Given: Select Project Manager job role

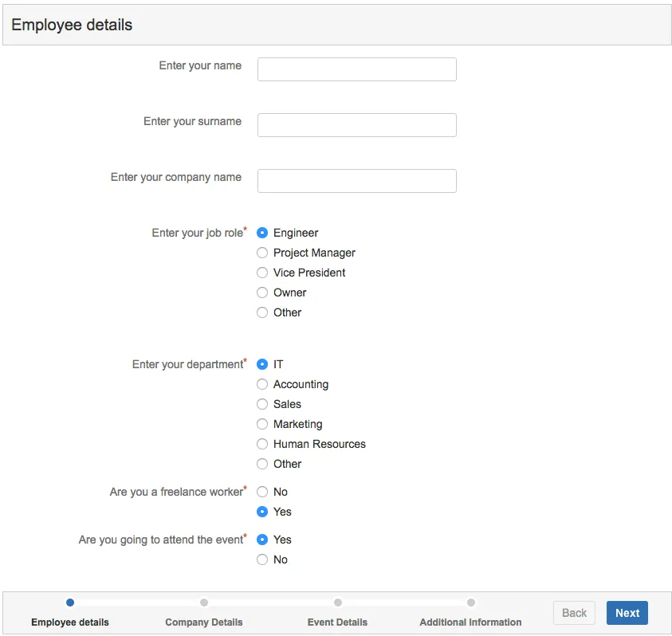Looking at the screenshot, I should [261, 253].
